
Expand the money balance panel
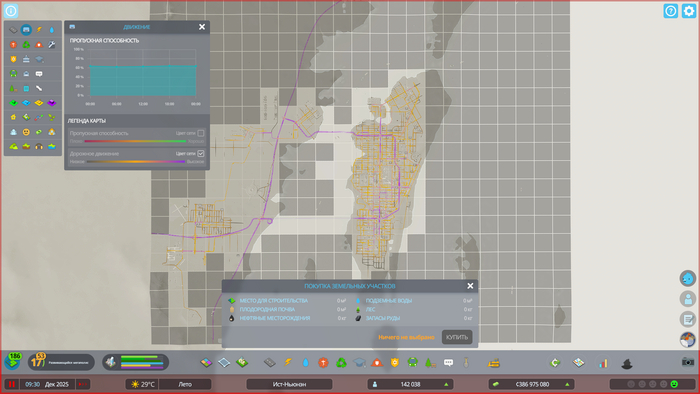pyautogui.click(x=531, y=384)
